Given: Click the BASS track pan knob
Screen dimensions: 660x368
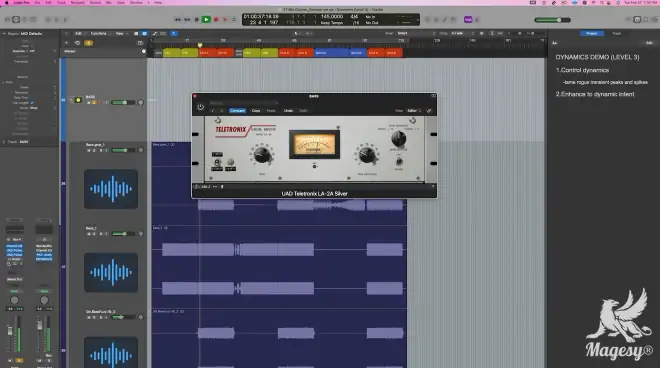Looking at the screenshot, I should click(x=141, y=102).
